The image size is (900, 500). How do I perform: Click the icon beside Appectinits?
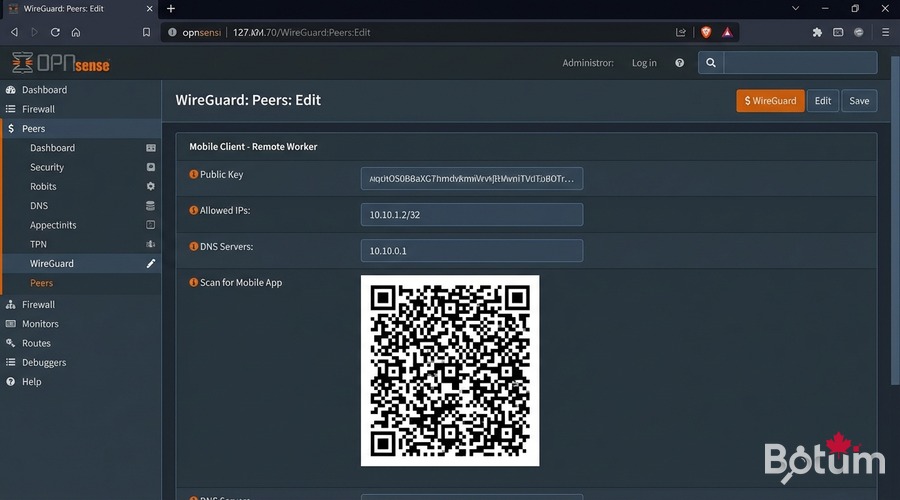point(150,225)
